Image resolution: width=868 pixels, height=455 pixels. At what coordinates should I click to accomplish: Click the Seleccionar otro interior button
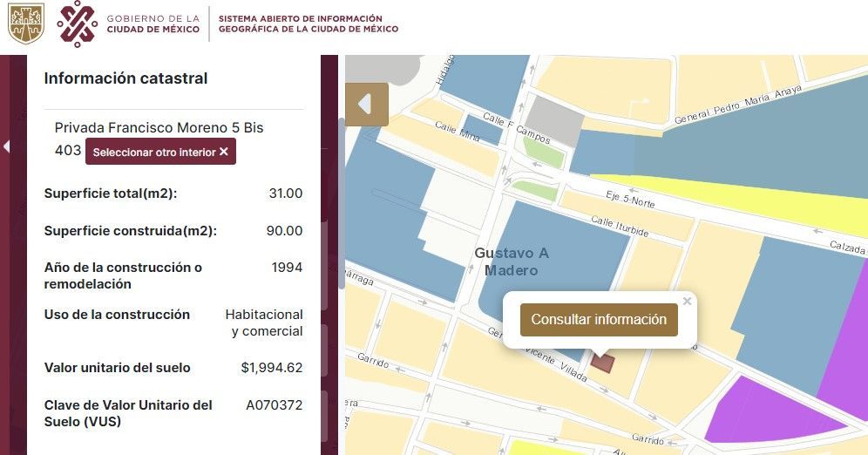click(160, 152)
